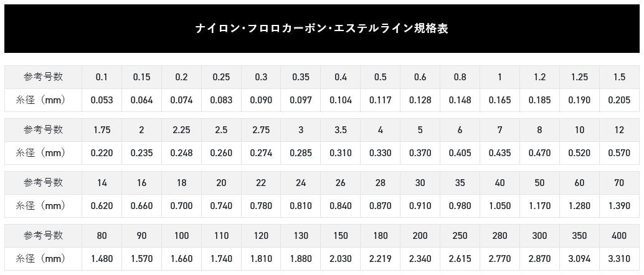The height and width of the screenshot is (275, 644).
Task: Select reference number 130 cell
Action: (x=301, y=236)
